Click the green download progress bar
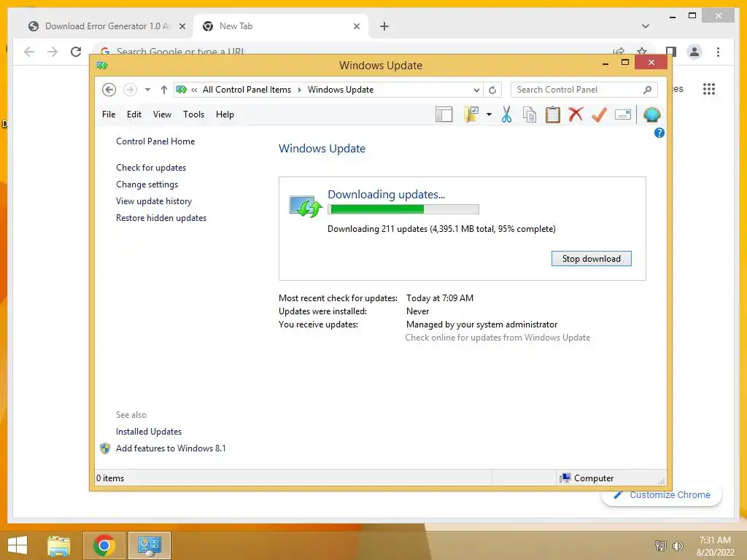The width and height of the screenshot is (747, 560). 403,209
